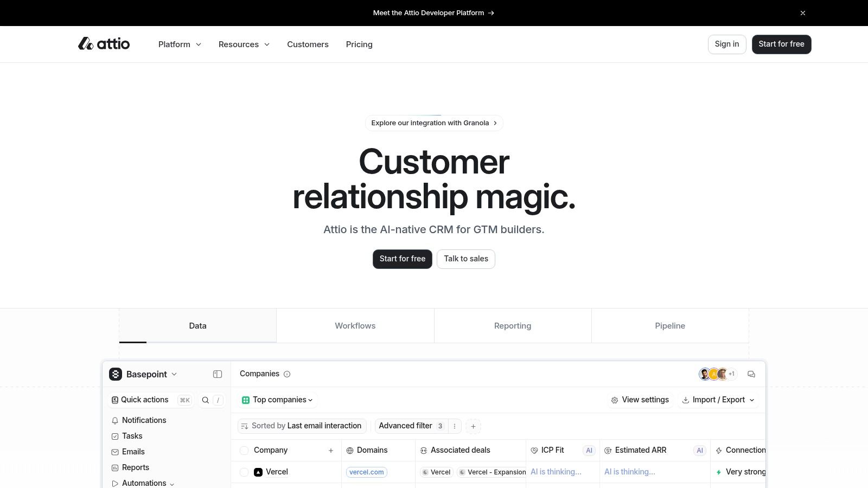
Task: Click the add filter plus icon
Action: 473,426
